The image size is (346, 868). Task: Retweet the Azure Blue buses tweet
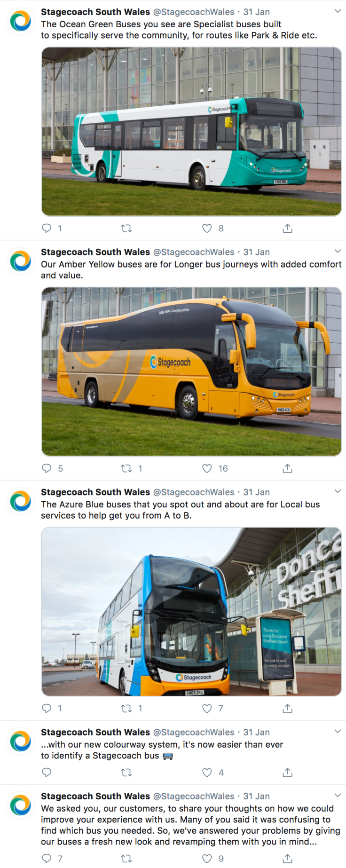[x=126, y=708]
